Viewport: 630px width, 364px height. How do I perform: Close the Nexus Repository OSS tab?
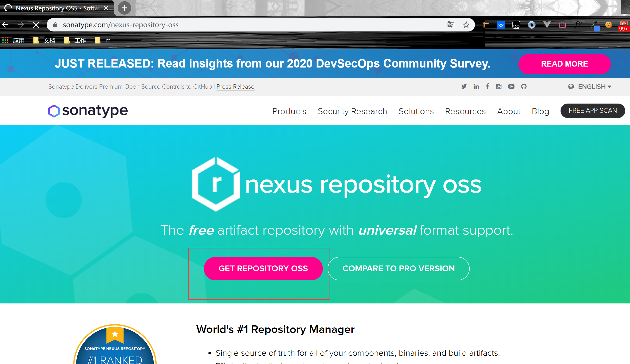(x=106, y=8)
